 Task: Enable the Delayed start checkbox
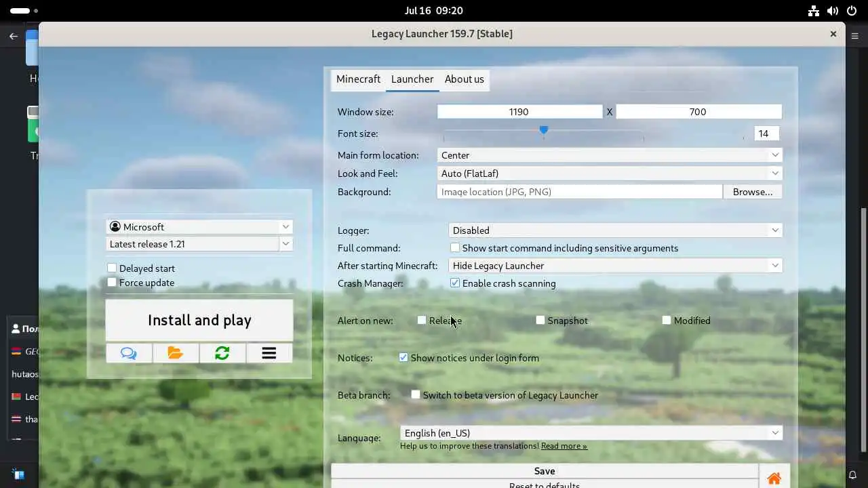(113, 268)
